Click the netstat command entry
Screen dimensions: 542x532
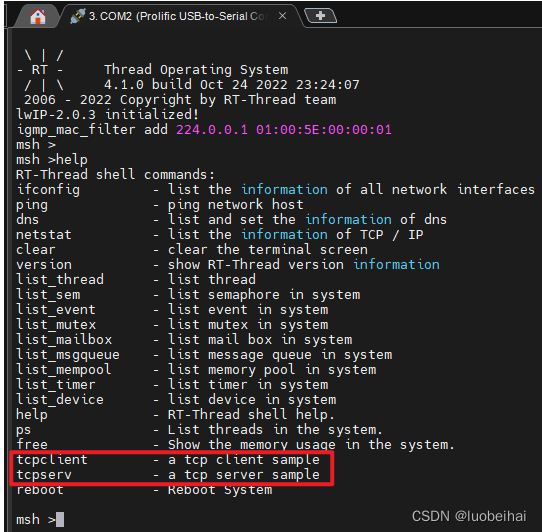pos(44,235)
